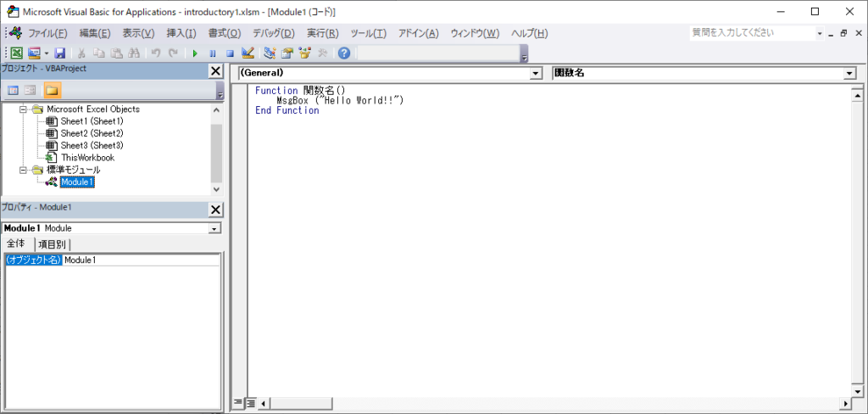The width and height of the screenshot is (868, 414).
Task: Switch to Full Module View button
Action: pyautogui.click(x=251, y=403)
